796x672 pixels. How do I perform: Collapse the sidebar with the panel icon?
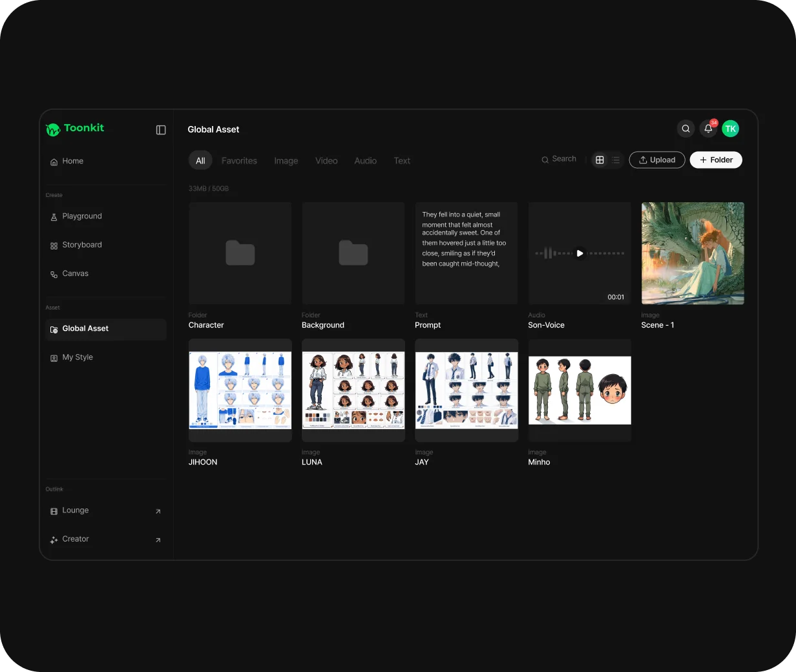pyautogui.click(x=161, y=130)
